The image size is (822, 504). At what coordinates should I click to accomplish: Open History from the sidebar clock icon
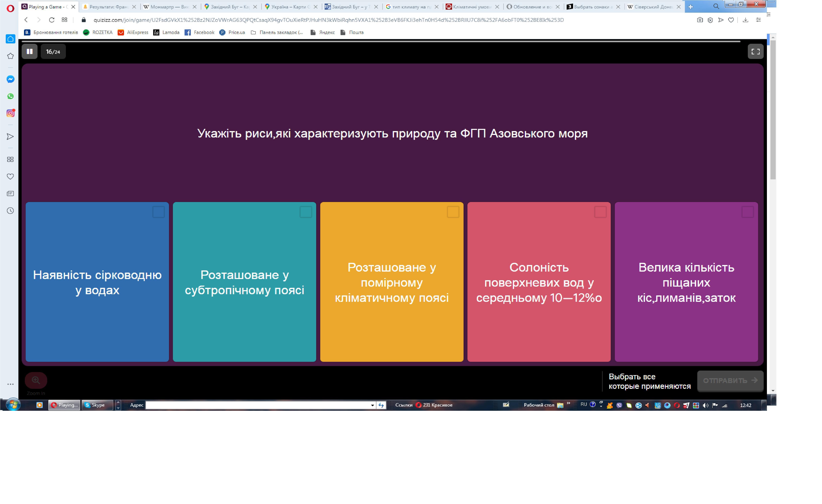[x=10, y=211]
